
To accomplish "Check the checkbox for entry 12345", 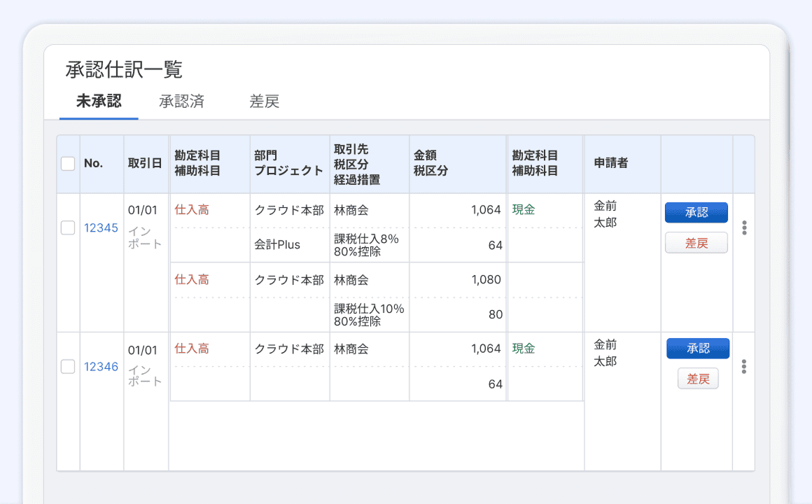I will pos(68,227).
